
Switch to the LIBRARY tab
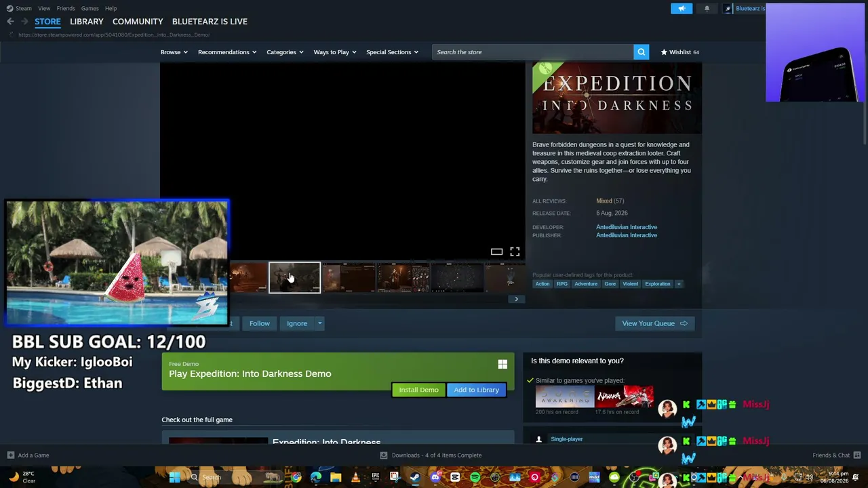click(87, 22)
